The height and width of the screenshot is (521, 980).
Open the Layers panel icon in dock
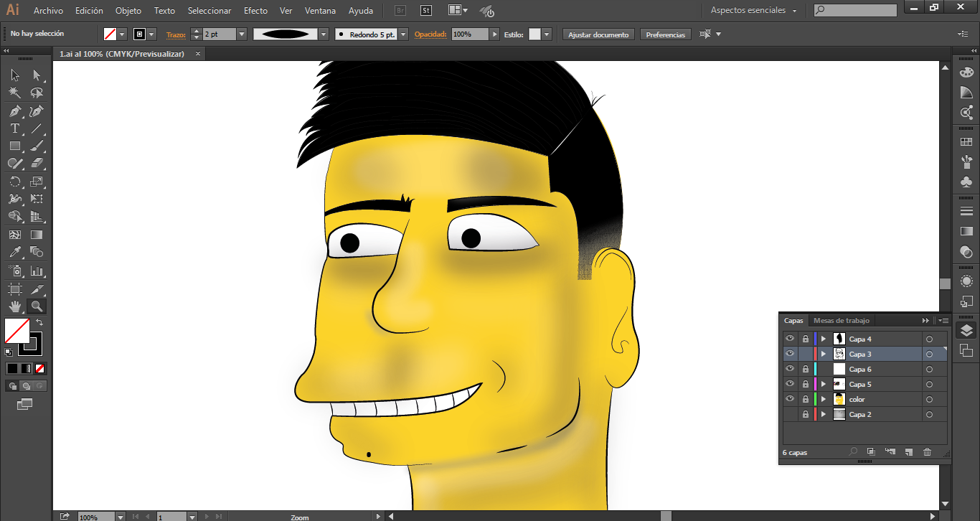click(x=966, y=330)
